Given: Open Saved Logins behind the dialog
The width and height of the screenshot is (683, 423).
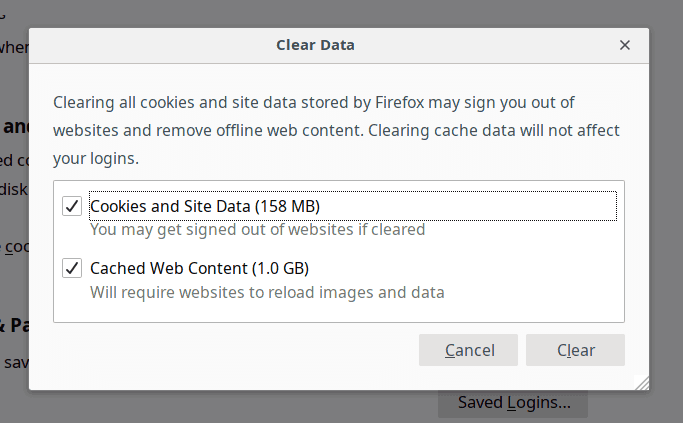Looking at the screenshot, I should coord(513,403).
